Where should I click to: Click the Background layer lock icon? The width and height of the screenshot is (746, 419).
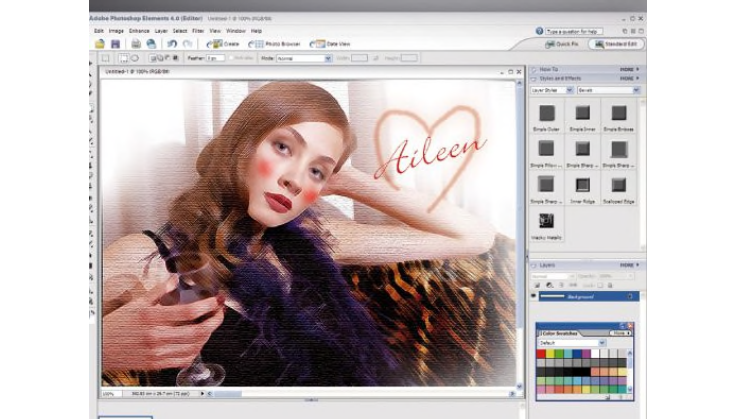(630, 296)
